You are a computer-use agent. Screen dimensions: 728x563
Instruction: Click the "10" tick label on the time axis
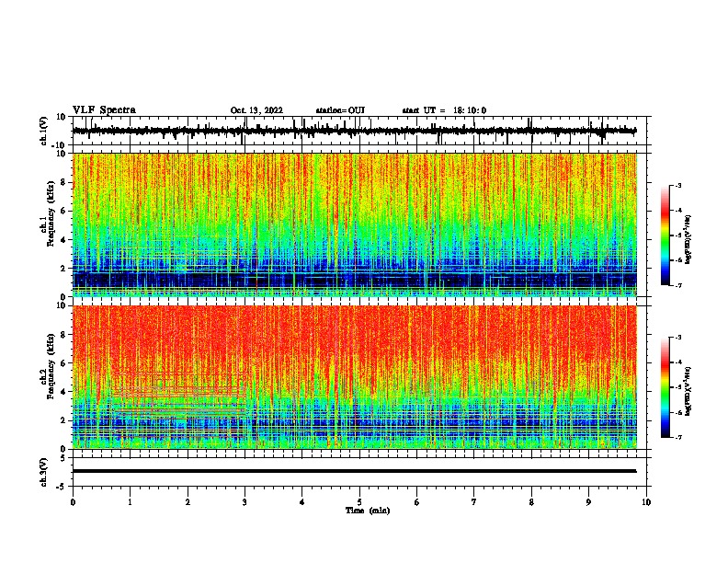[x=646, y=502]
